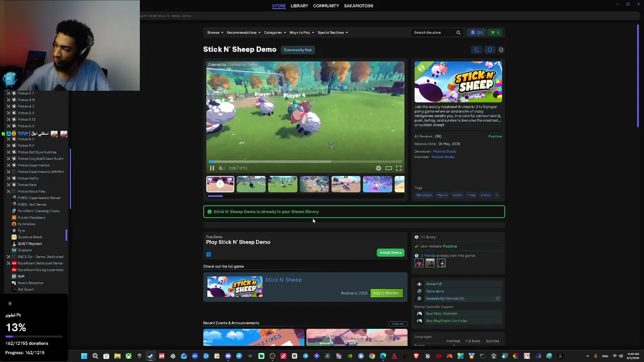This screenshot has width=644, height=362.
Task: Open Windows taskbar search
Action: click(95, 356)
